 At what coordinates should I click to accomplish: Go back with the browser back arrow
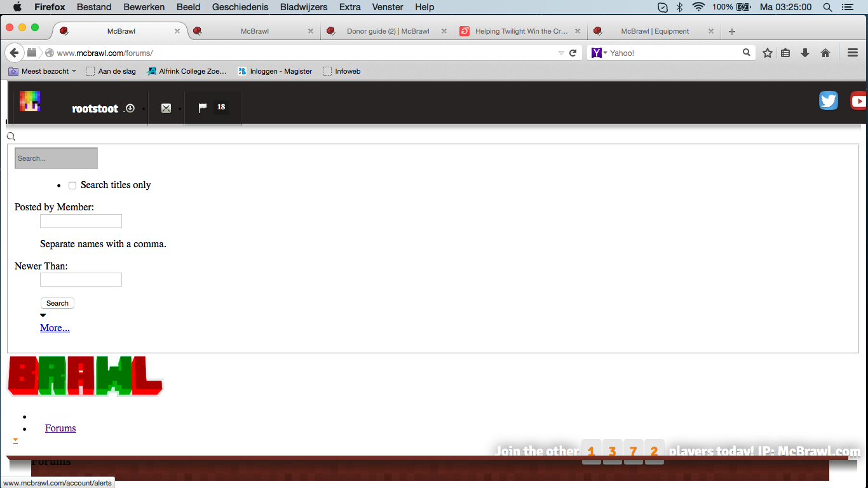[14, 53]
